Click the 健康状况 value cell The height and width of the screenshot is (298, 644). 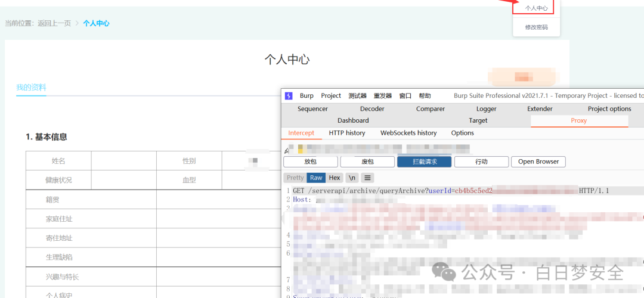[x=123, y=180]
